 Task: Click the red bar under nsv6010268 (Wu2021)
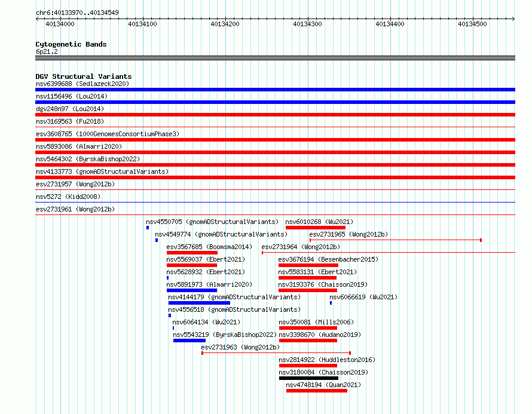tap(316, 228)
